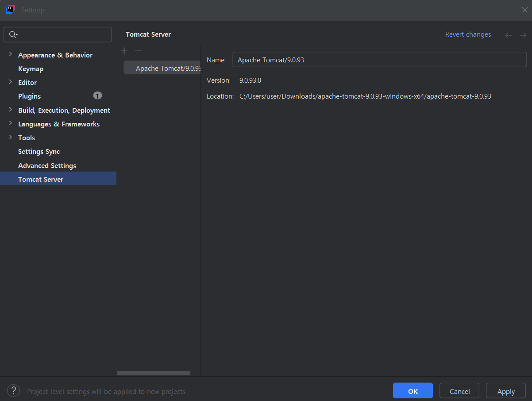Image resolution: width=532 pixels, height=401 pixels.
Task: Expand Build, Execution, Deployment section
Action: [10, 110]
